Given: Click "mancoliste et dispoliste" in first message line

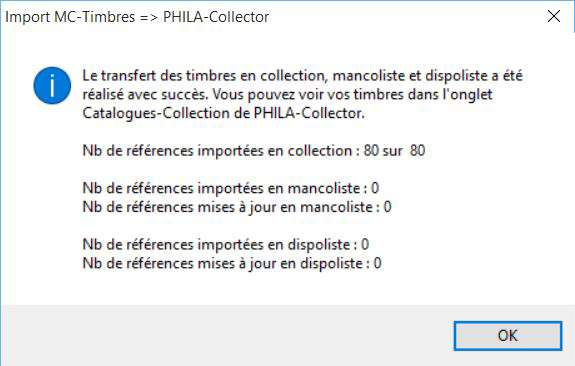Looking at the screenshot, I should 411,76.
